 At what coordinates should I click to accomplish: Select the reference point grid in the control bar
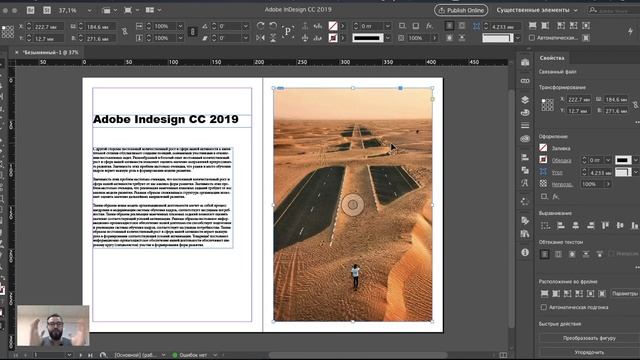point(8,32)
